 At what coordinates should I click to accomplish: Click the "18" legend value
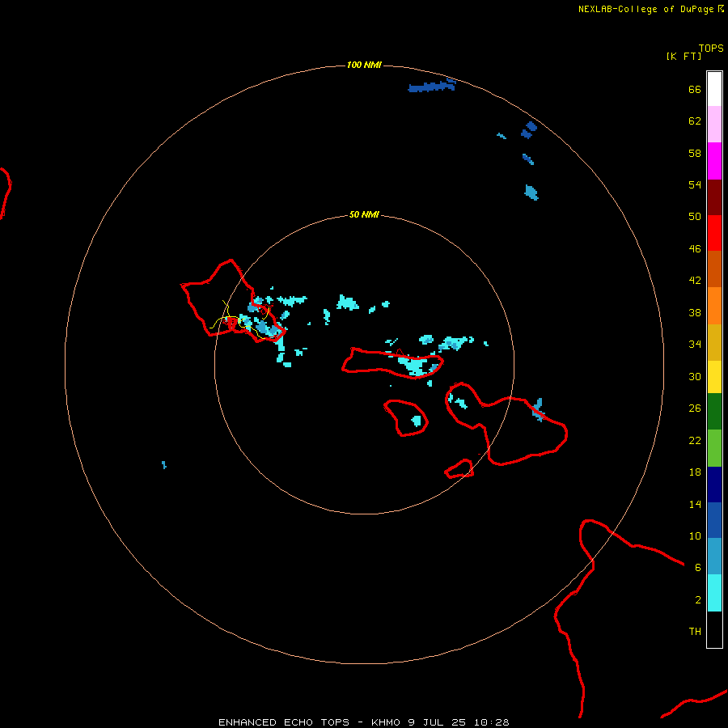[695, 472]
